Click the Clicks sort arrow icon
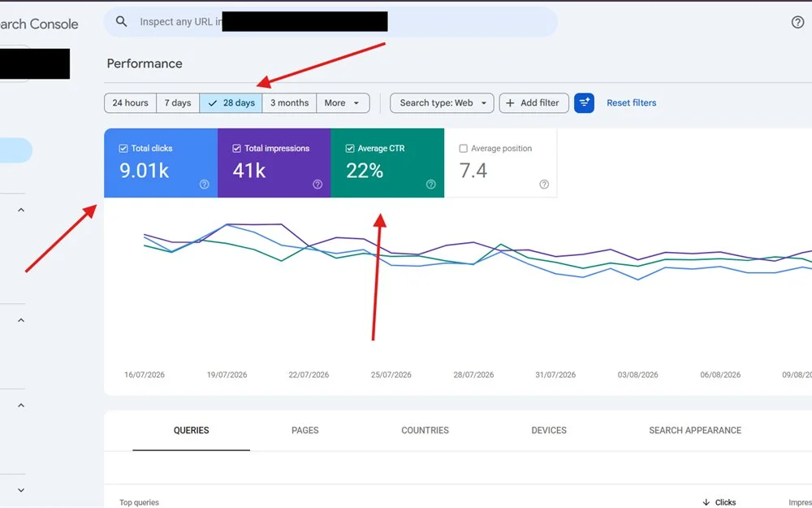 coord(706,502)
